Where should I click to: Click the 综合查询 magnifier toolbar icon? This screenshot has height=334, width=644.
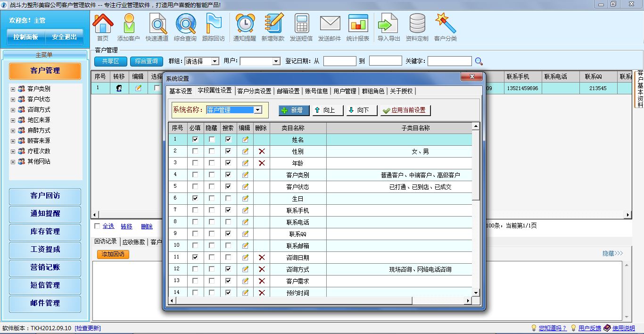[x=185, y=27]
